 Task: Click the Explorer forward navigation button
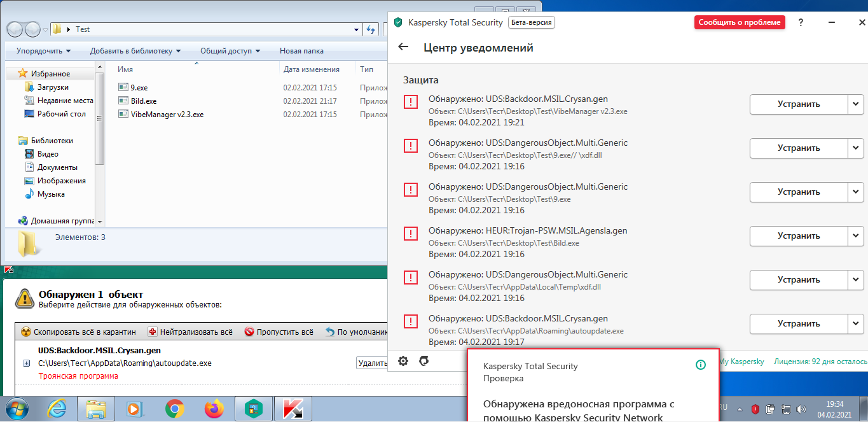point(32,29)
